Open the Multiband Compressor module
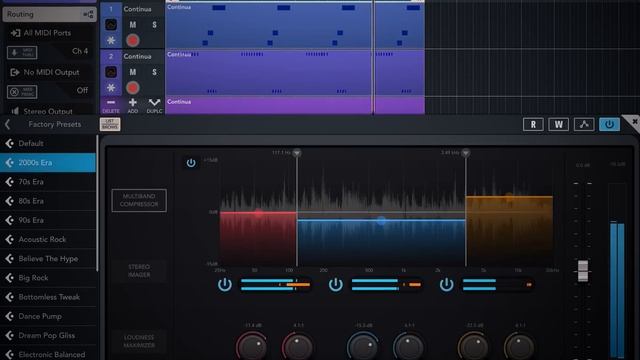Image resolution: width=640 pixels, height=360 pixels. coord(139,200)
